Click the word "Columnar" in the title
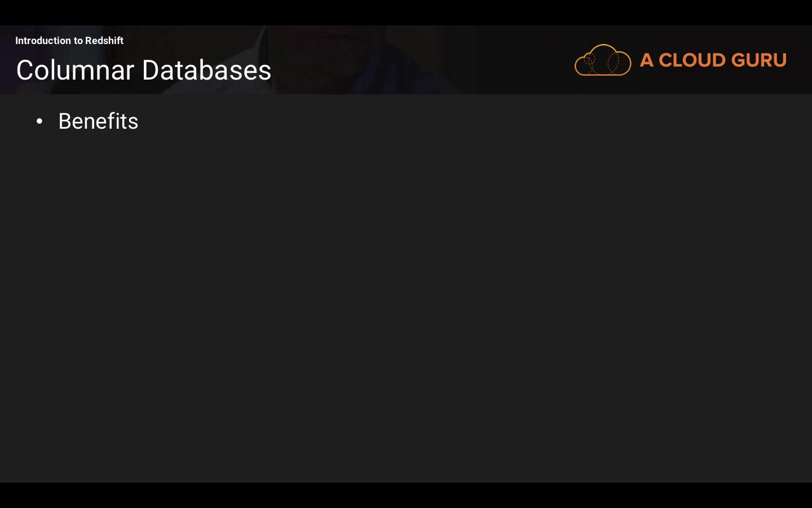The image size is (812, 508). point(75,70)
